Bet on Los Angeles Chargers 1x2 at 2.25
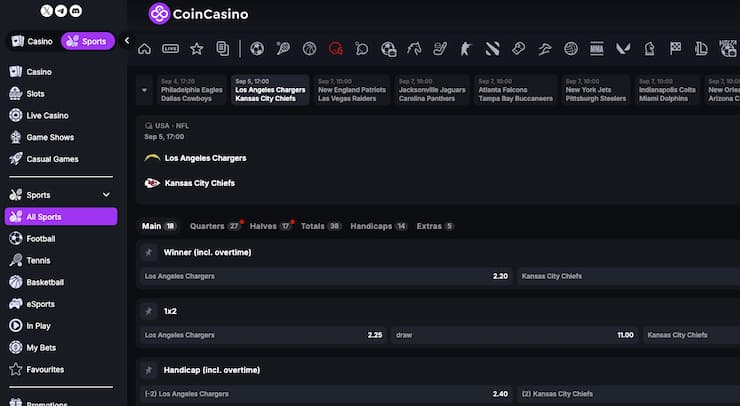 (x=263, y=335)
